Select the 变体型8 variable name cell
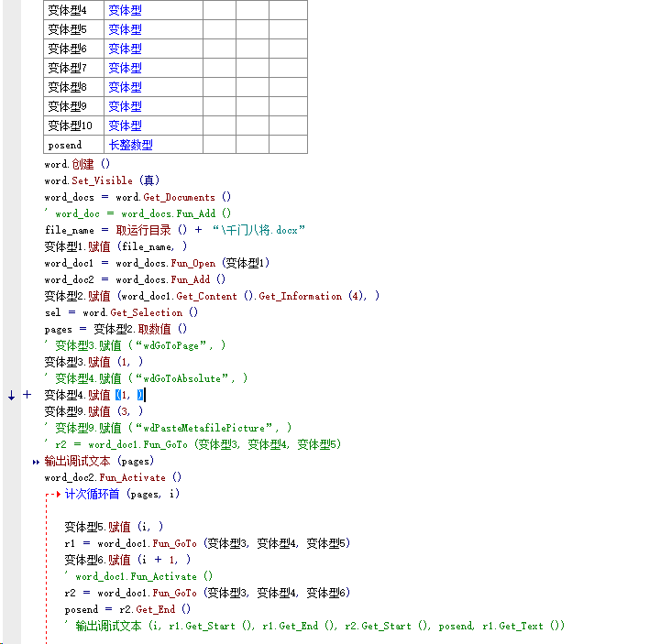This screenshot has height=644, width=649. coord(73,87)
